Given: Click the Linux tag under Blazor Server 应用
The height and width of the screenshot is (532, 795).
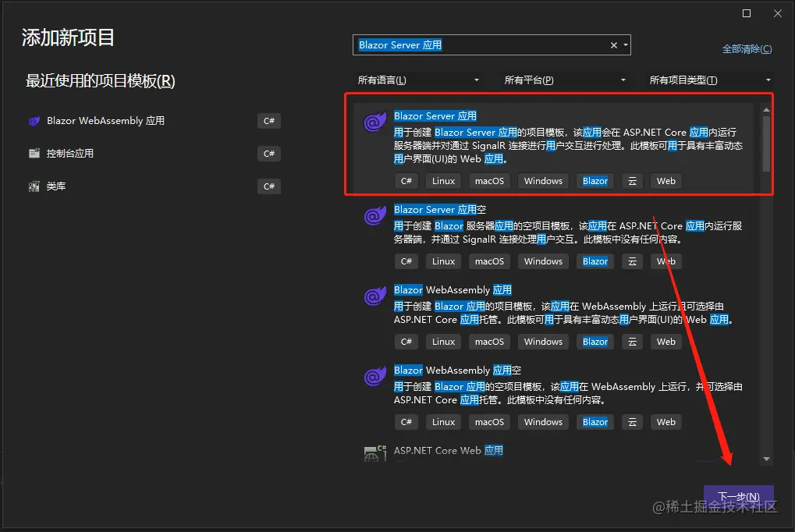Looking at the screenshot, I should 443,181.
